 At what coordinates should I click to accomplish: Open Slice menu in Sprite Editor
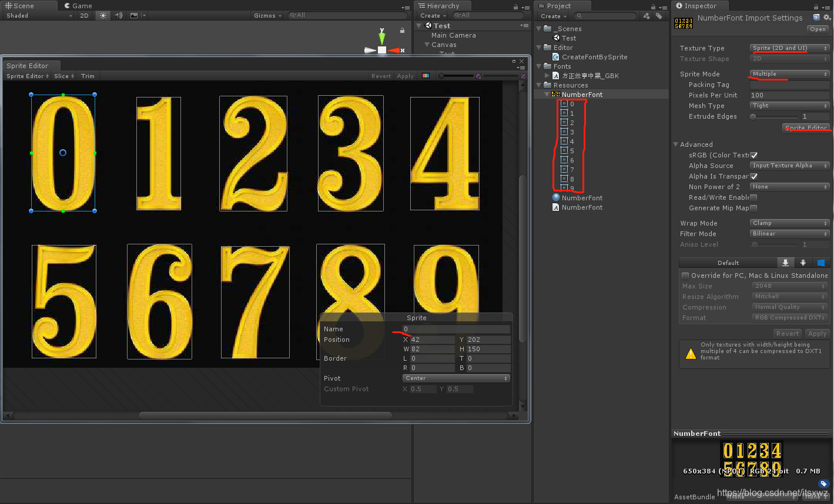click(x=64, y=76)
